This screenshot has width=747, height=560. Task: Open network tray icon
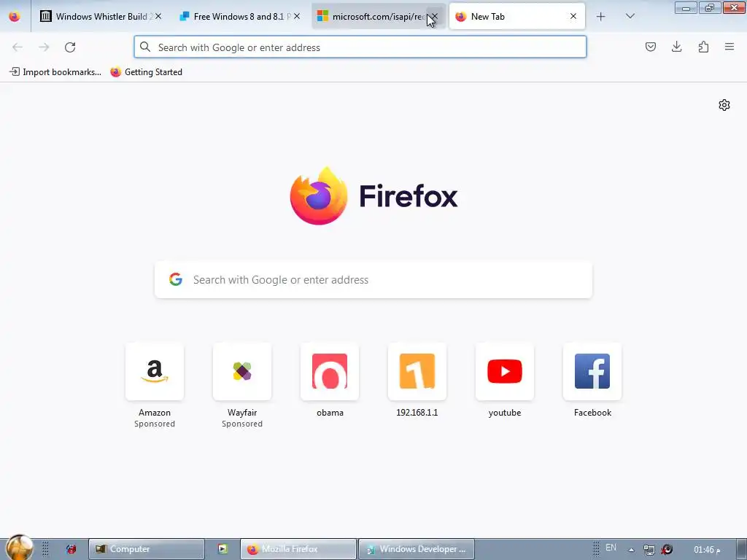649,550
